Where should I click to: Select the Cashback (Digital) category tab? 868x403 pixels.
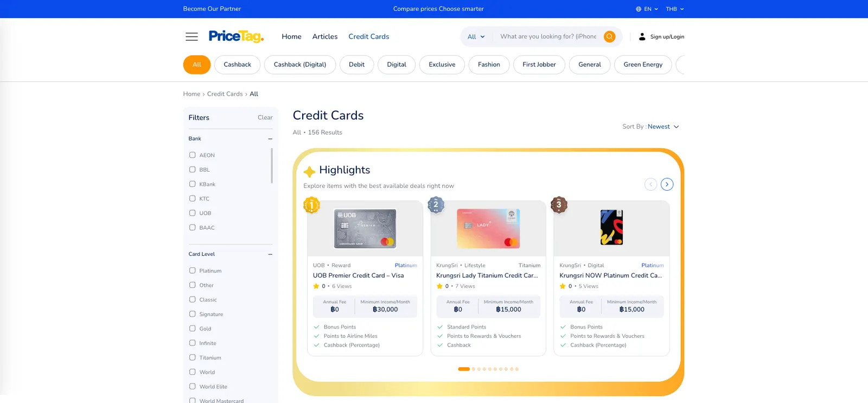pyautogui.click(x=300, y=65)
